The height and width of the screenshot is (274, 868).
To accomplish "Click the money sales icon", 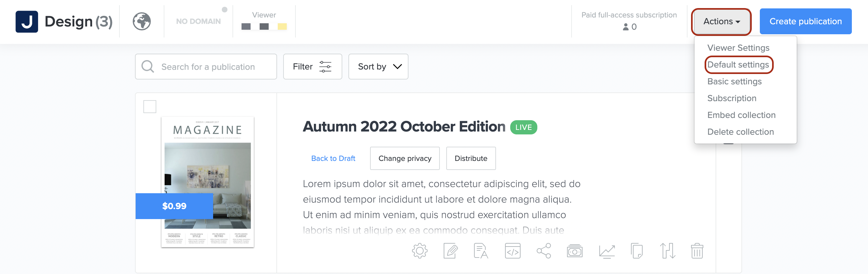I will click(574, 251).
